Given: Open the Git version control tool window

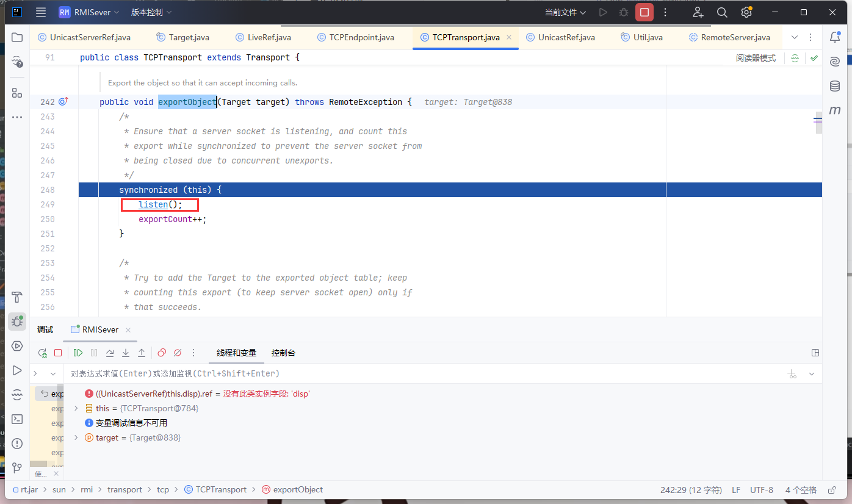Looking at the screenshot, I should point(17,468).
